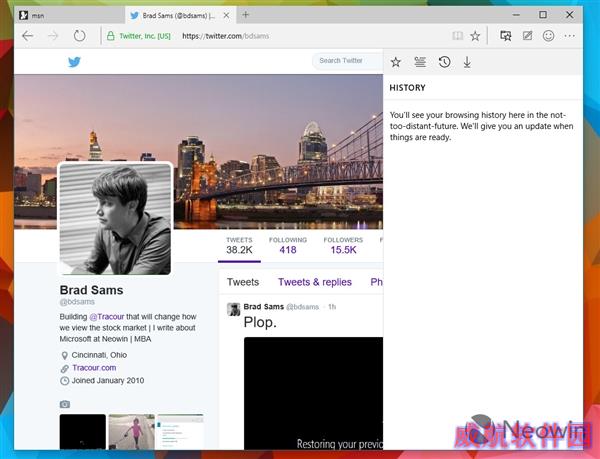Click the location pin icon by Cincinnati
Screen dimensions: 600x459
(x=65, y=355)
